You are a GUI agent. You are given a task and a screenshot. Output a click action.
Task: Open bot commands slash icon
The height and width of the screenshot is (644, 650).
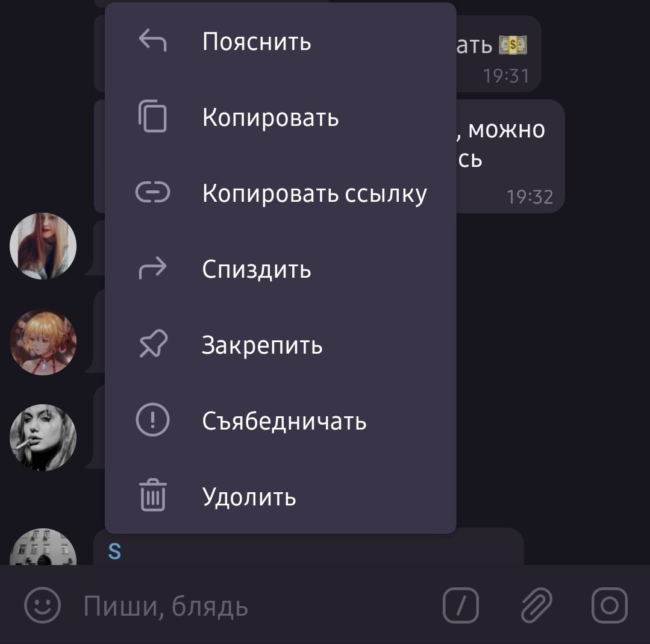click(461, 605)
